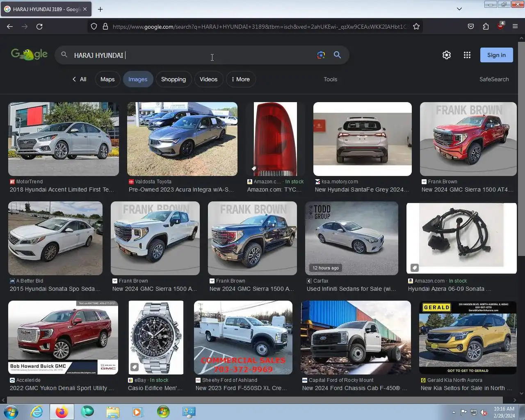The height and width of the screenshot is (420, 525).
Task: Open the Hyundai Azera wiring harness image
Action: [x=461, y=238]
